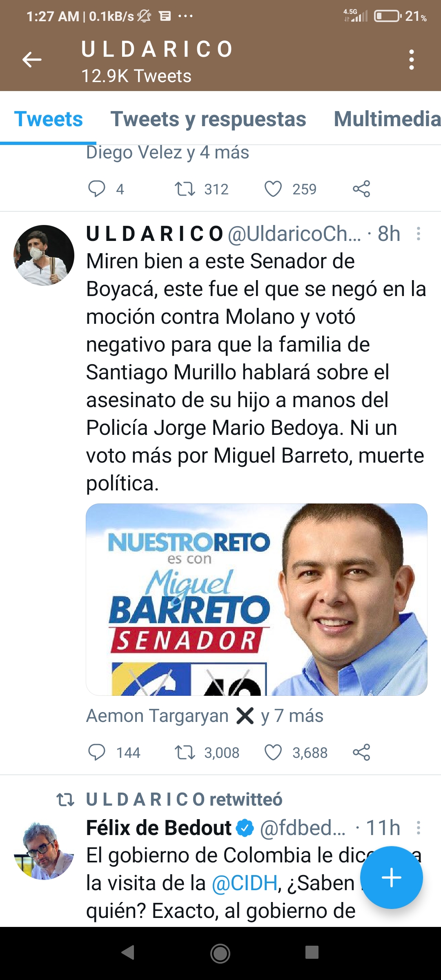Compose a new tweet with plus button
Viewport: 441px width, 980px height.
coord(391,878)
